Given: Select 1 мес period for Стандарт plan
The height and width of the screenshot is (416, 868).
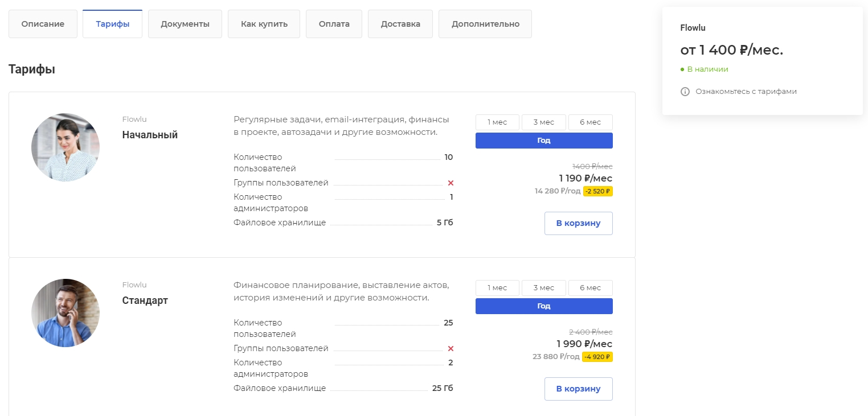Looking at the screenshot, I should coord(497,288).
